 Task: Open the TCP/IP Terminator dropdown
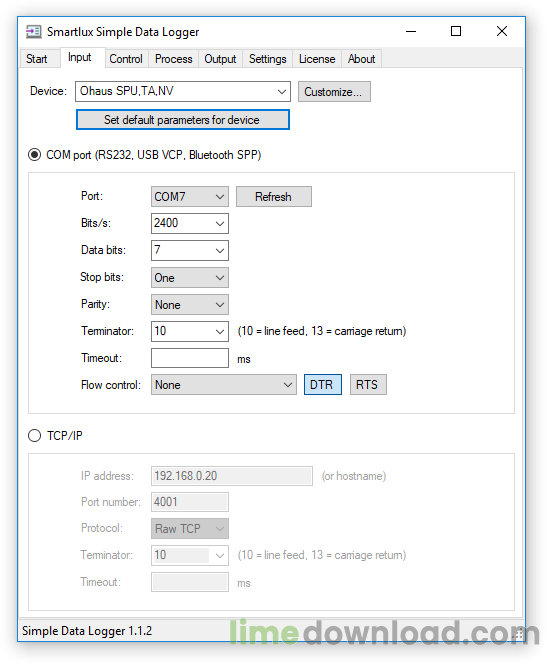tap(190, 555)
